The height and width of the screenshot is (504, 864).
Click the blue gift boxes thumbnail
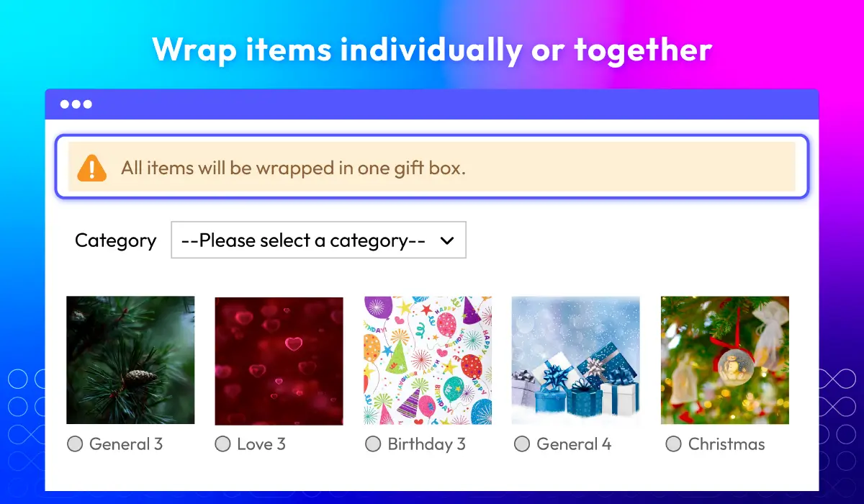tap(576, 360)
